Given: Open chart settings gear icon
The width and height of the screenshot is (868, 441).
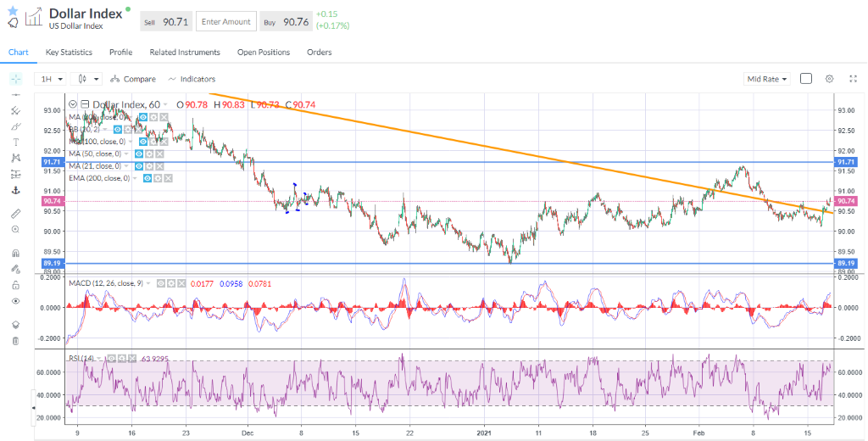Looking at the screenshot, I should click(x=829, y=79).
